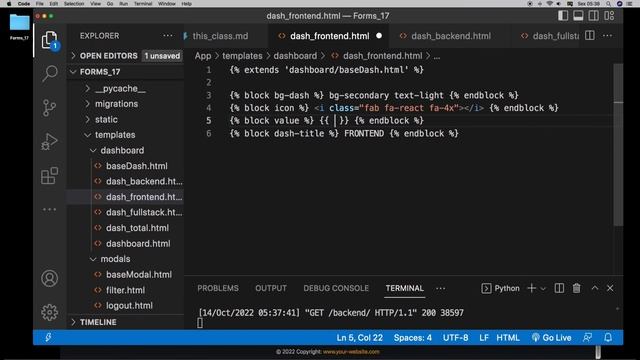Show additional views ellipsis in activity bar
The image size is (640, 360).
49,209
